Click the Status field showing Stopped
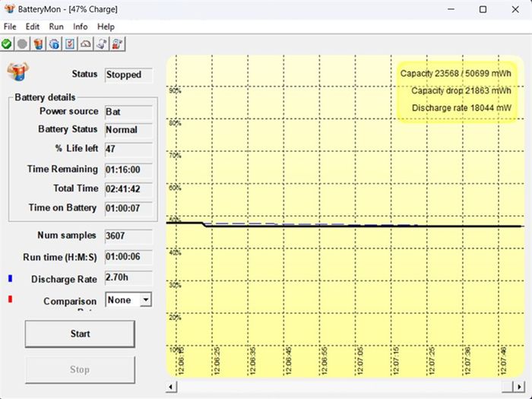This screenshot has height=399, width=532. (128, 75)
